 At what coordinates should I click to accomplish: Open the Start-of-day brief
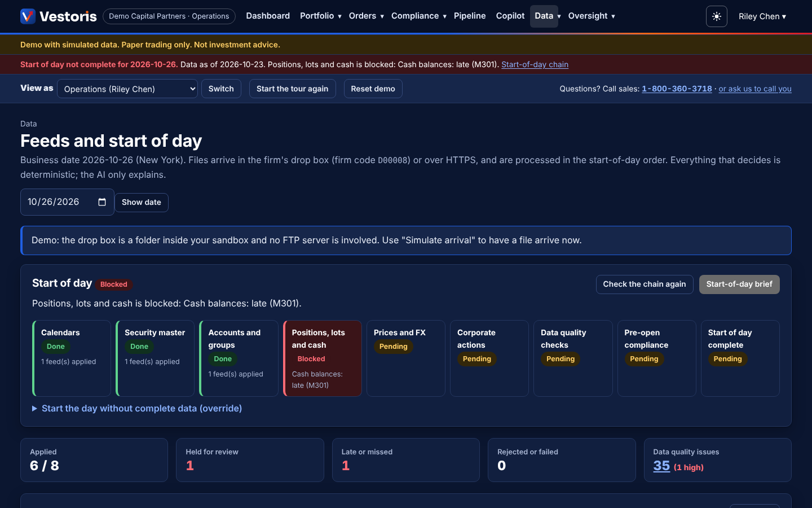[739, 284]
